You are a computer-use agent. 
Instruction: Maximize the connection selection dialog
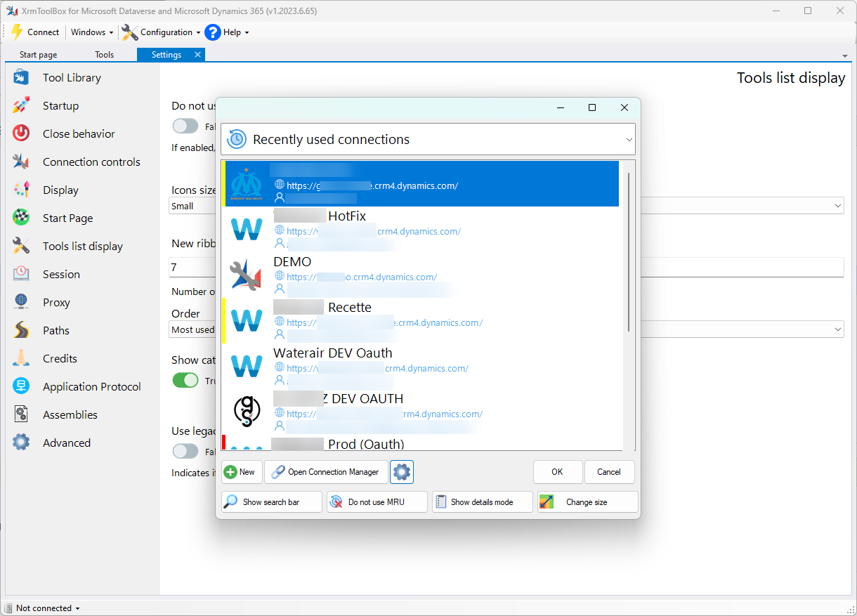pyautogui.click(x=592, y=107)
